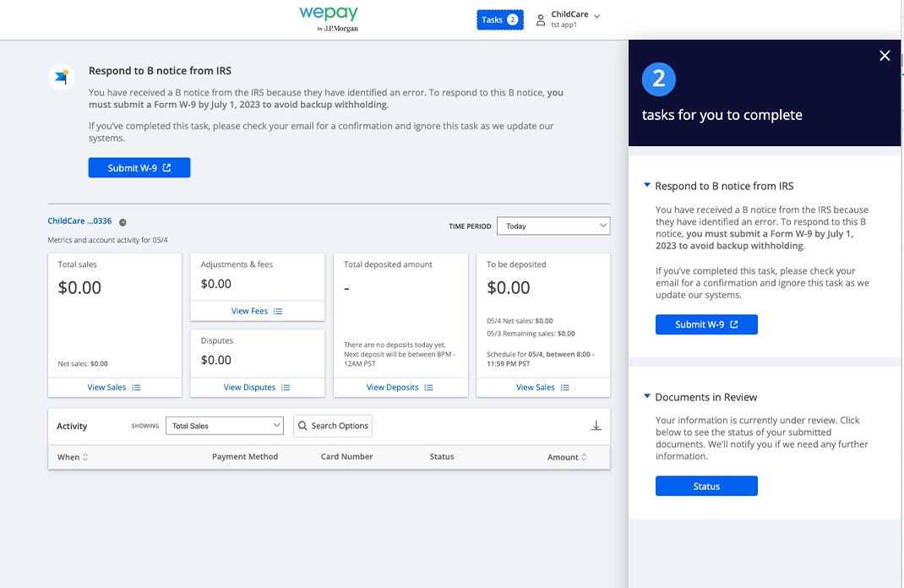Viewport: 904px width, 588px height.
Task: Open the Time Period dropdown showing Today
Action: (553, 226)
